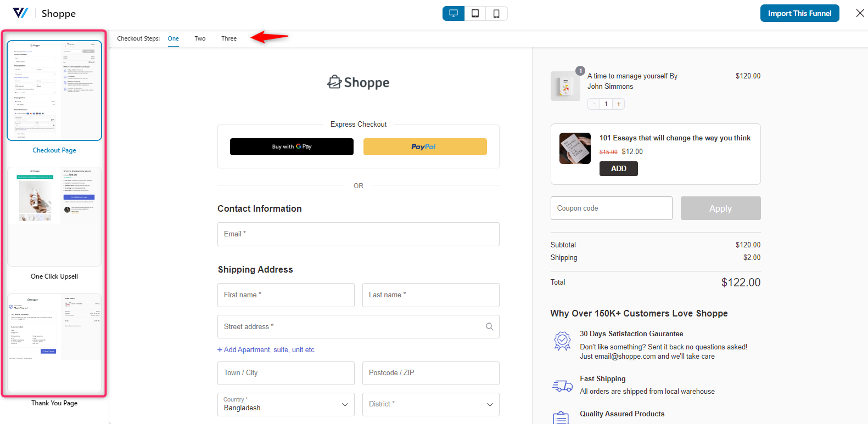Screen dimensions: 868x424
Task: Open the District dropdown
Action: coord(431,404)
